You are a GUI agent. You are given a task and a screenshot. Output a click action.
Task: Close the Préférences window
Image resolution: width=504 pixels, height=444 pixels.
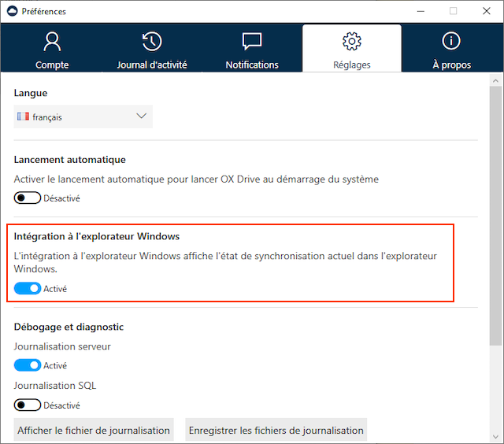coord(487,11)
